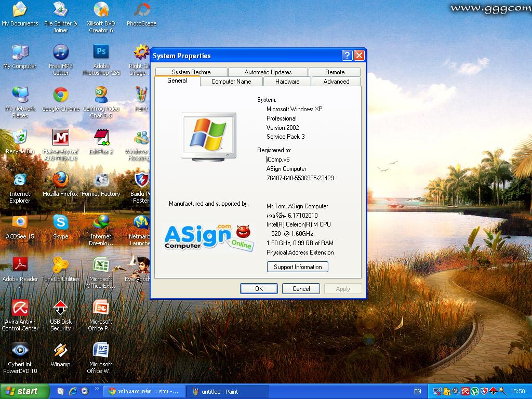Launch Google Chrome from desktop
Image resolution: width=532 pixels, height=399 pixels.
pyautogui.click(x=60, y=99)
